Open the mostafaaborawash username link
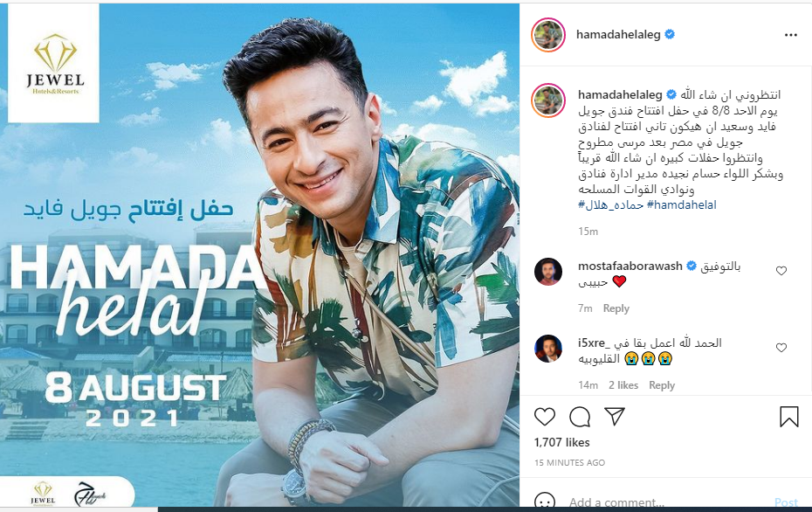The image size is (812, 512). pyautogui.click(x=630, y=266)
